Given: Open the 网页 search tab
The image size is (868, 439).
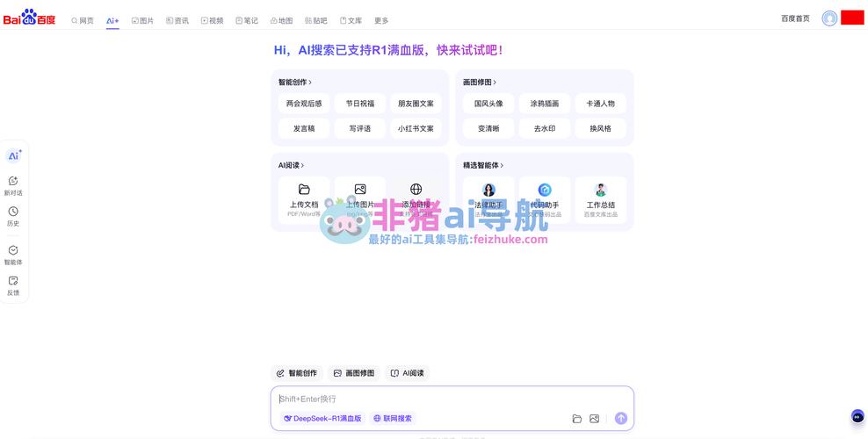Looking at the screenshot, I should pos(83,20).
